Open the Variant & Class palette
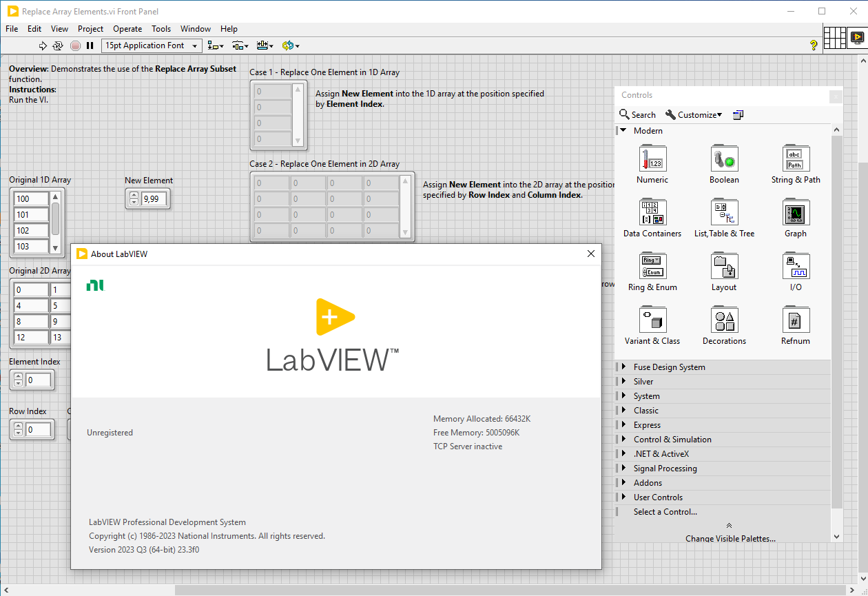 click(652, 326)
